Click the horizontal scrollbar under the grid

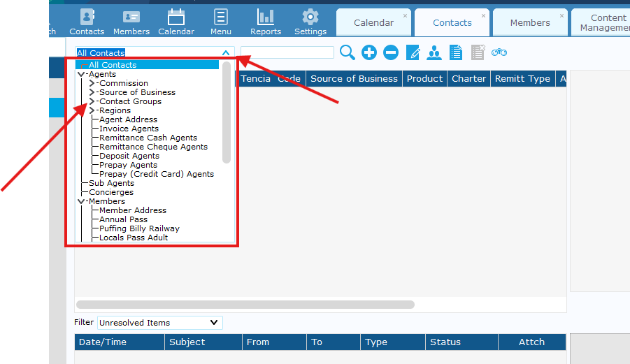(x=245, y=305)
